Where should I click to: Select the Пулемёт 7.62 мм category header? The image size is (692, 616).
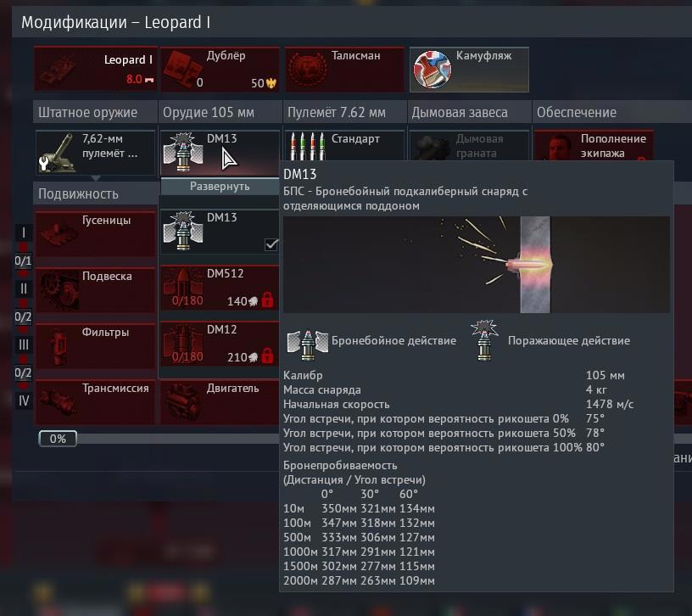(344, 112)
